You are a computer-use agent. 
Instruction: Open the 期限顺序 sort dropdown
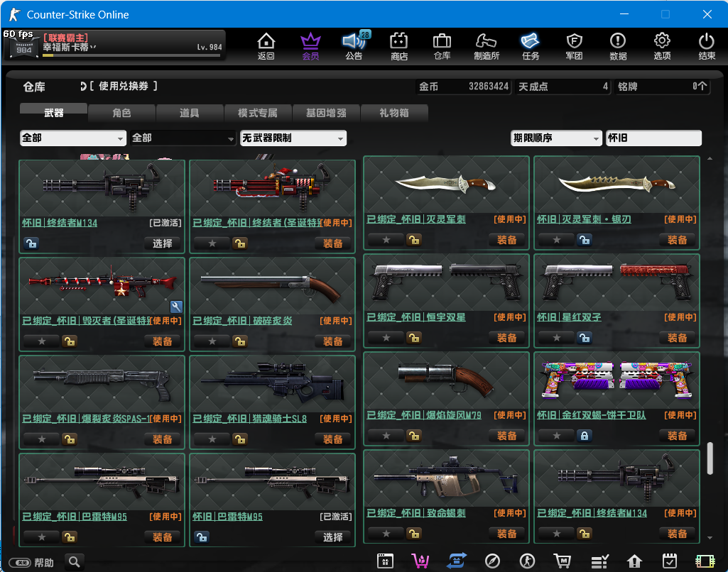coord(556,138)
